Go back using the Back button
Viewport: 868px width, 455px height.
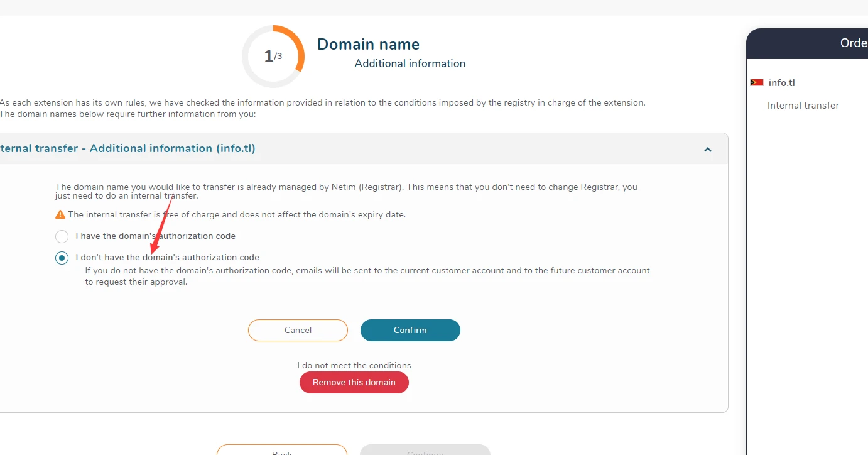282,451
